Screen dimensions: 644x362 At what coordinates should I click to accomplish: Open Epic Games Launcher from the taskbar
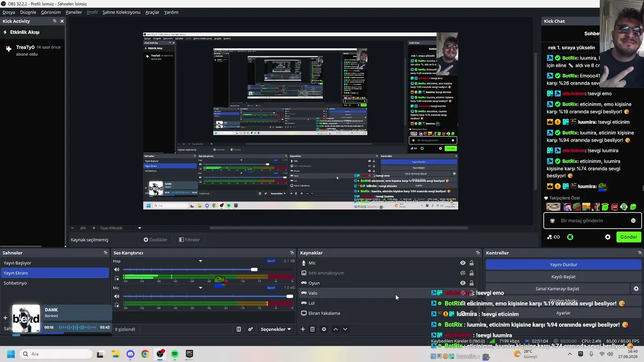tap(189, 354)
